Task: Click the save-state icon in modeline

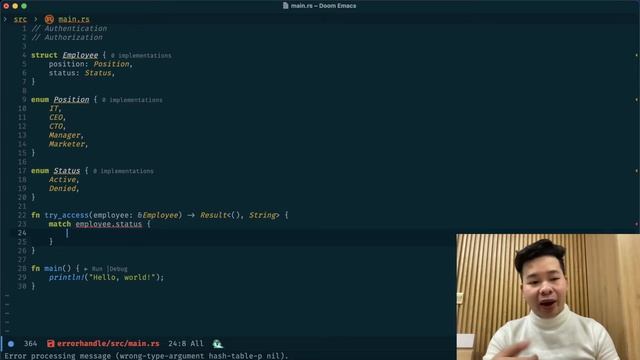Action: [51, 344]
